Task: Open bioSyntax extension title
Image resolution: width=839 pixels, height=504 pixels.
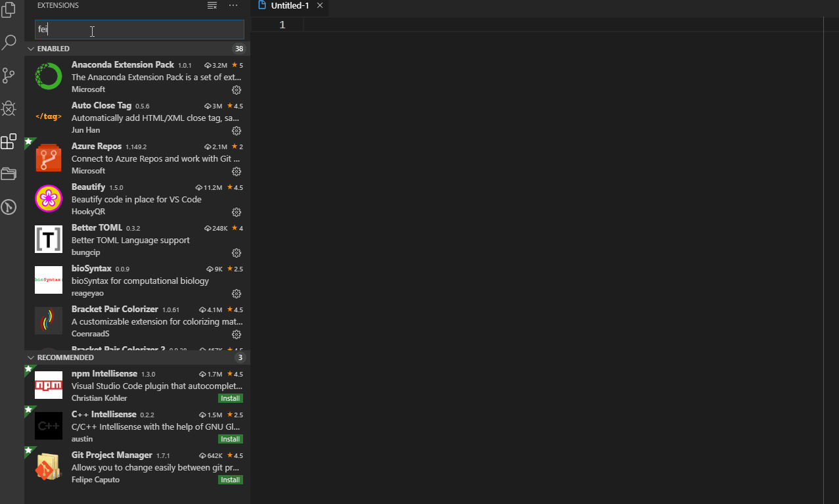Action: pyautogui.click(x=91, y=269)
